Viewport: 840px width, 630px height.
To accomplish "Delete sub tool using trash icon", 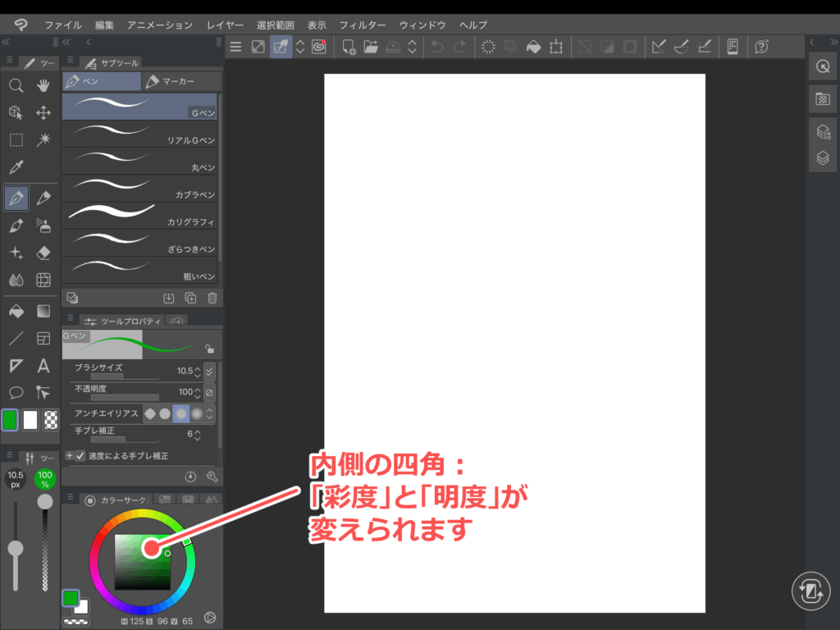I will [x=212, y=299].
